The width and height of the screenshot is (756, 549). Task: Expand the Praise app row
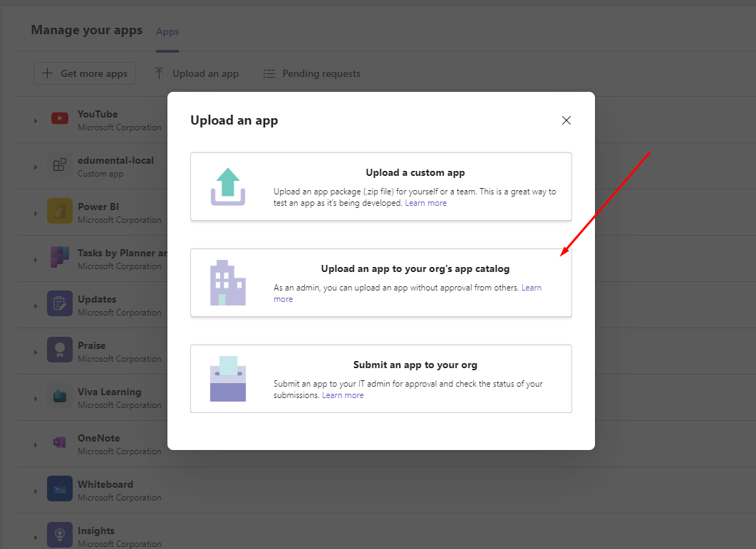point(35,352)
